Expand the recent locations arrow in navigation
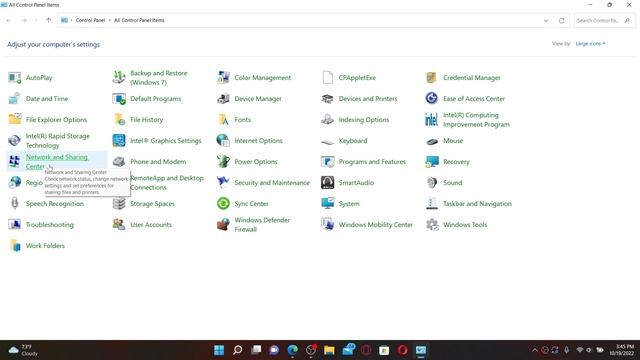The image size is (640, 360). coord(36,20)
